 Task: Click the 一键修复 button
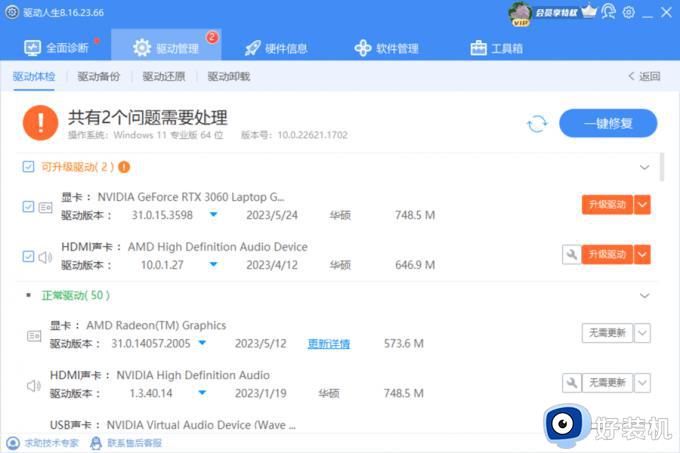coord(608,124)
